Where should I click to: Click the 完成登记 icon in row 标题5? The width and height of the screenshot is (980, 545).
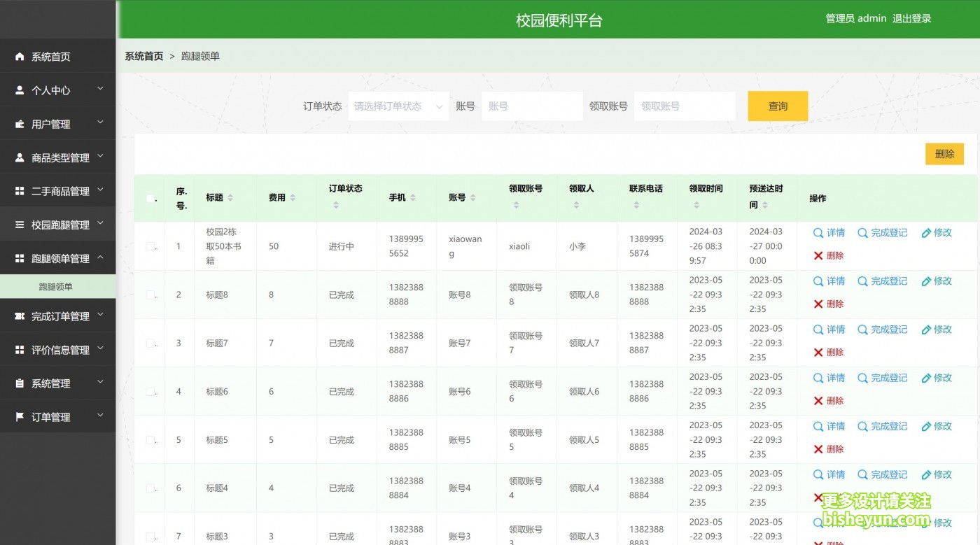pos(863,426)
